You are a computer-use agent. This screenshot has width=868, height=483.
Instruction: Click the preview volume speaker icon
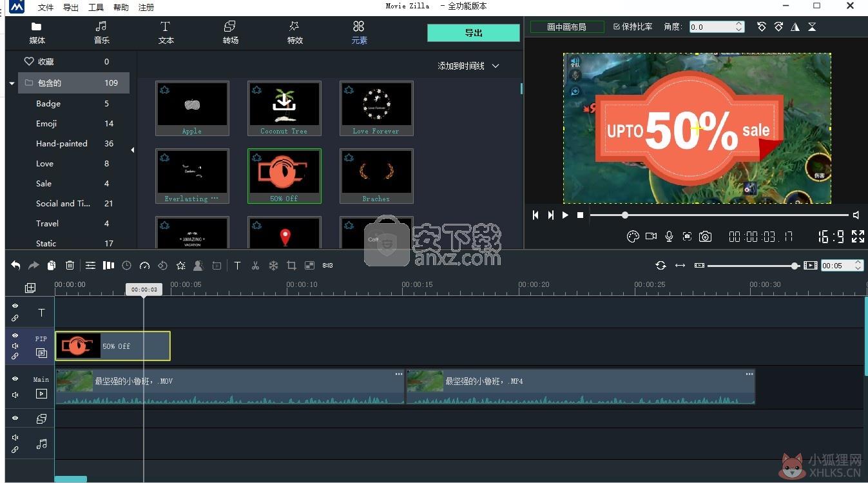click(x=856, y=215)
